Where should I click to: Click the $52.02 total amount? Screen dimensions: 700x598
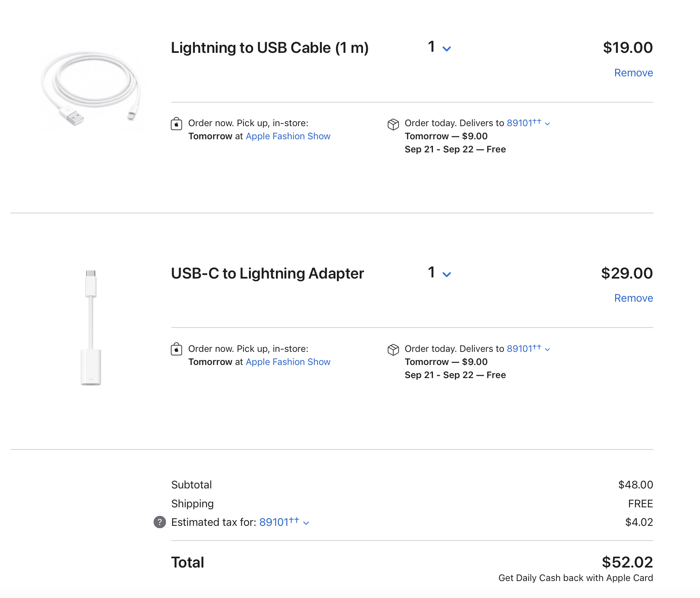pos(627,562)
